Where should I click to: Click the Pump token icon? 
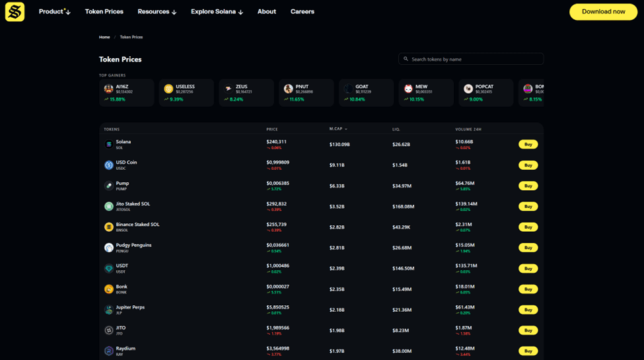(x=109, y=186)
